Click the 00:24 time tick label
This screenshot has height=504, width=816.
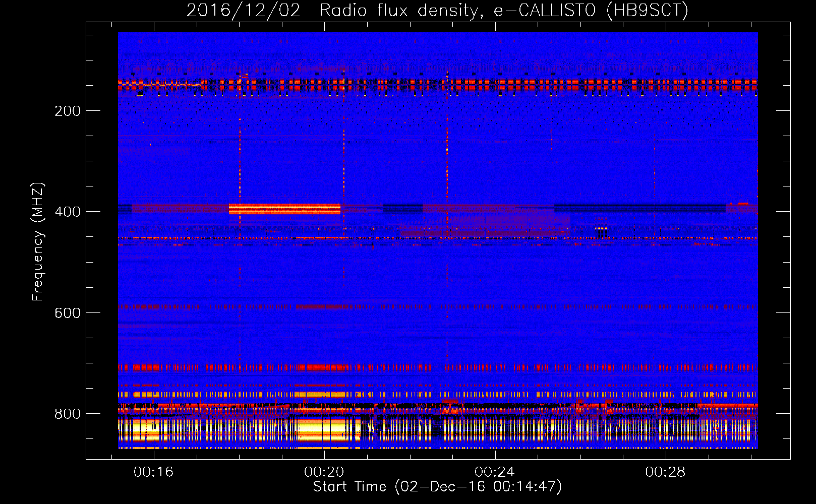click(495, 472)
